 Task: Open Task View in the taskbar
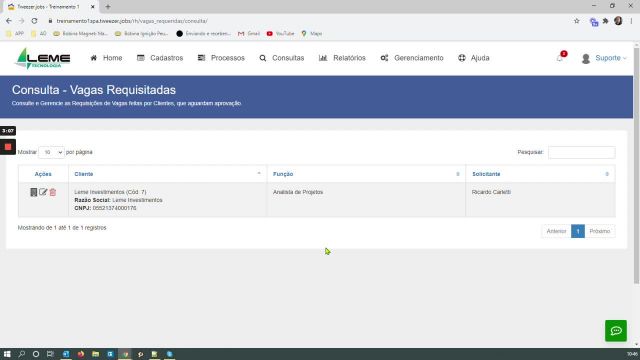(x=50, y=354)
